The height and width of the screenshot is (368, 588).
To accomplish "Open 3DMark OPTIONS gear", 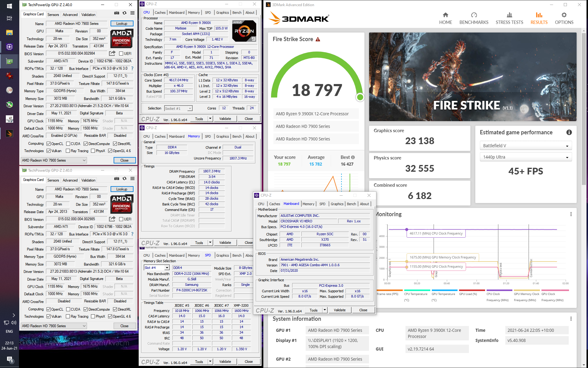I will click(564, 18).
